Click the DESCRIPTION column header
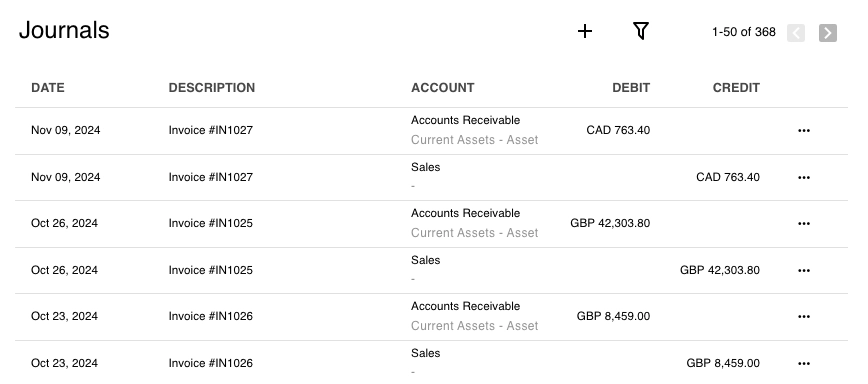 (x=211, y=88)
